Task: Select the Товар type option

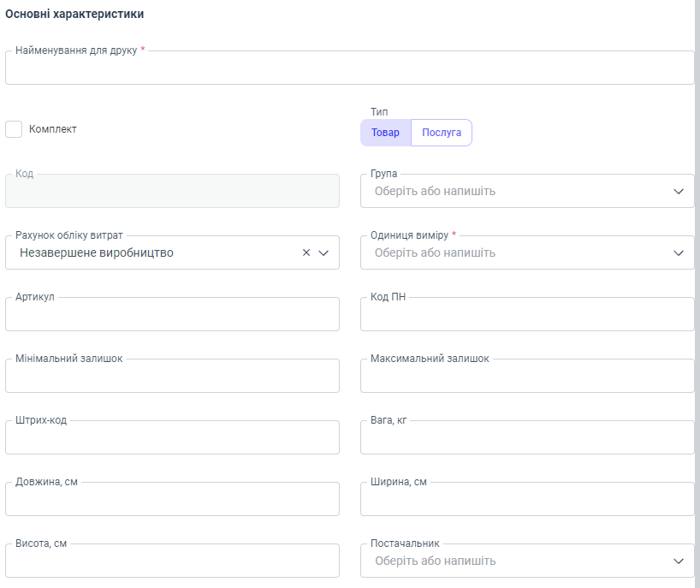Action: (385, 133)
